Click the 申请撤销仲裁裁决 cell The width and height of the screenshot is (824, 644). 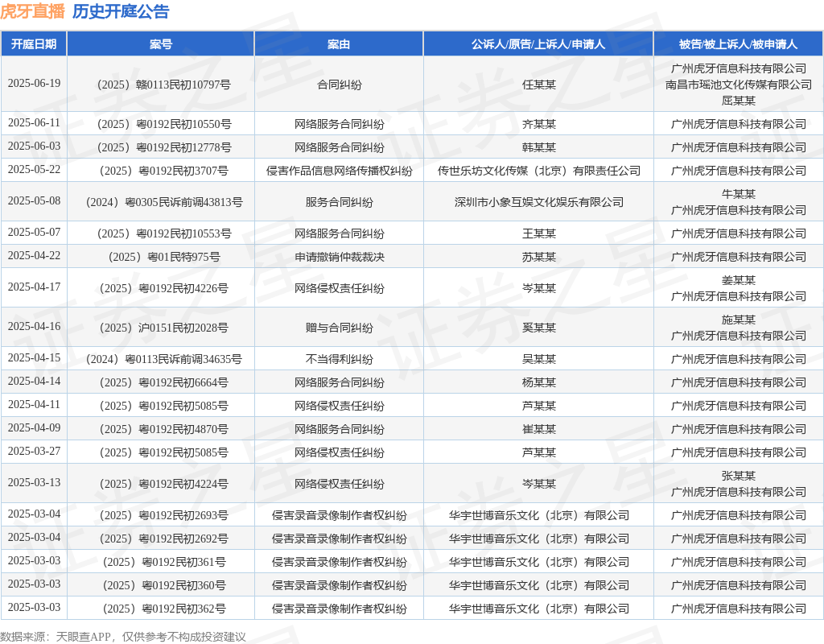[x=339, y=257]
